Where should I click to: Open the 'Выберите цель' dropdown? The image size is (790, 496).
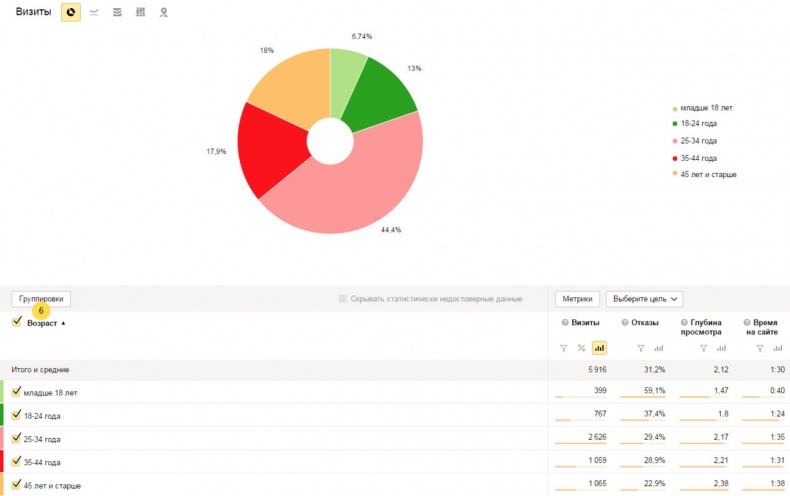[644, 299]
